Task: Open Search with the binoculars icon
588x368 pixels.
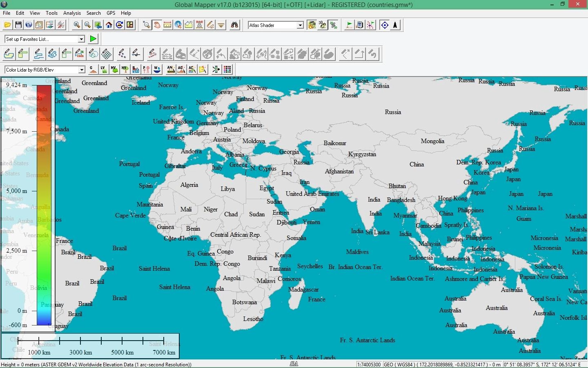Action: pos(234,25)
